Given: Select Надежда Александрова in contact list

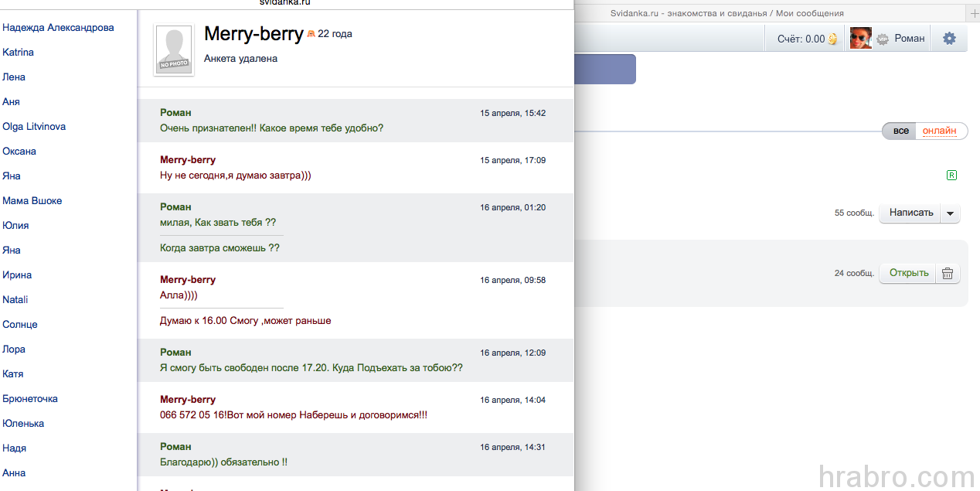Looking at the screenshot, I should [58, 27].
